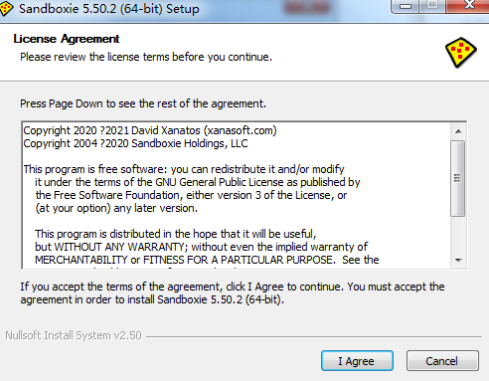
Task: Open the Sandboxie title bar system icon
Action: 6,8
